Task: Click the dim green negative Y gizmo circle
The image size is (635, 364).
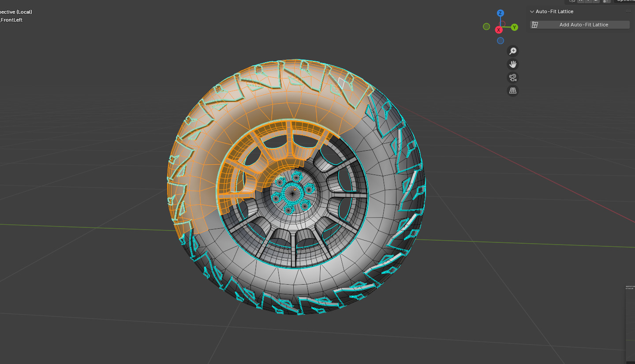Action: [486, 26]
